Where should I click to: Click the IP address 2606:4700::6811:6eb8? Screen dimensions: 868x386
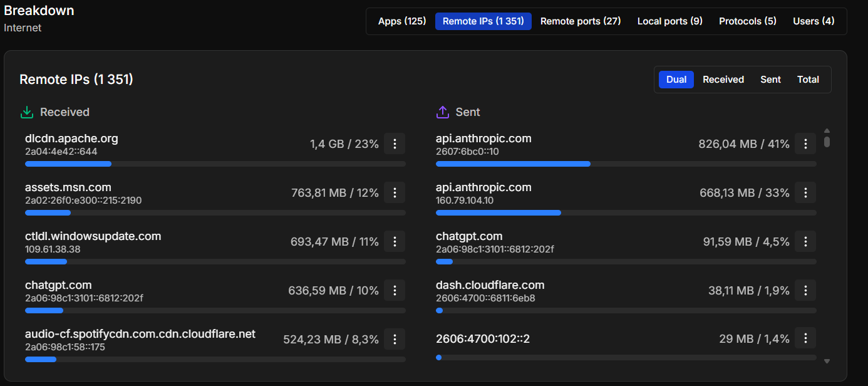[x=485, y=298]
